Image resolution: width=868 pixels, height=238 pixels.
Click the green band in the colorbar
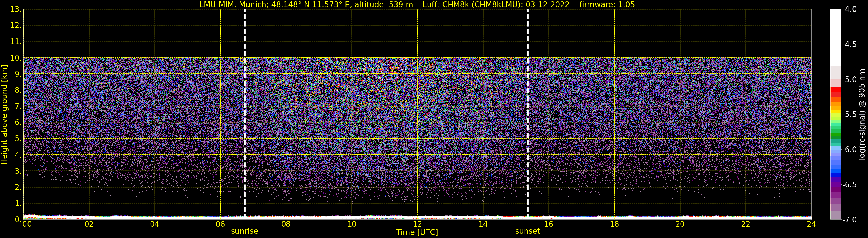click(x=835, y=135)
